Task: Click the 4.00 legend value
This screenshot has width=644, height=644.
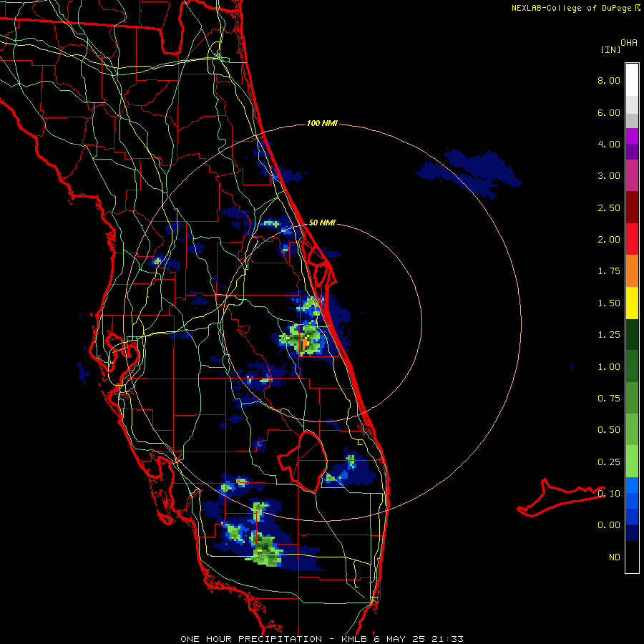Action: (609, 144)
